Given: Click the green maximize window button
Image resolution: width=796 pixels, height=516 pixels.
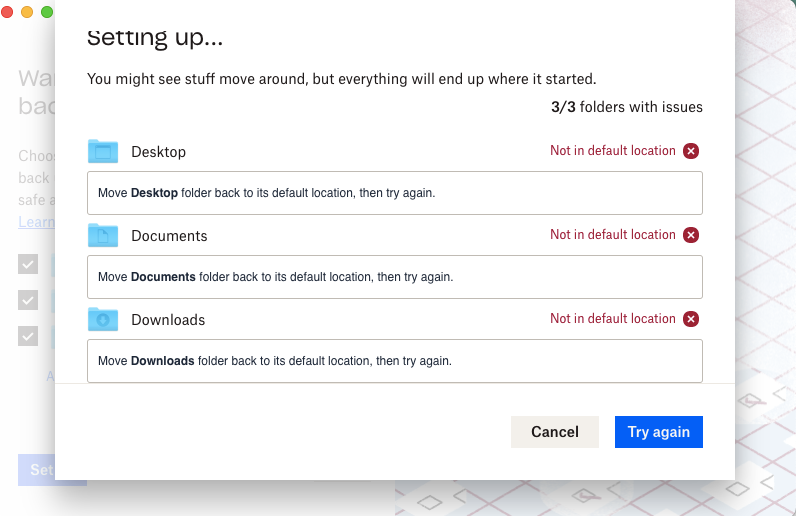Looking at the screenshot, I should [47, 12].
